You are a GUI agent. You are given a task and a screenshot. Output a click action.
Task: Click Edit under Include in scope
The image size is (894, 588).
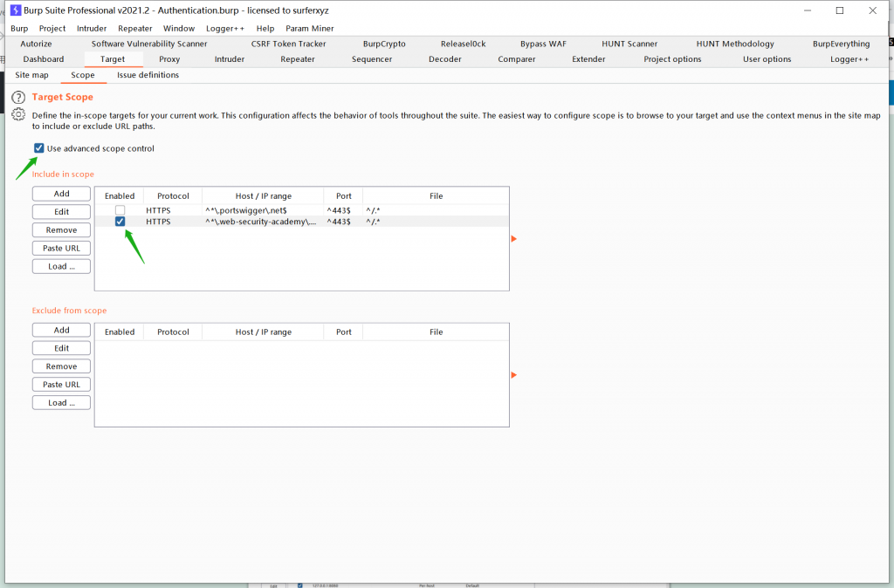tap(62, 212)
